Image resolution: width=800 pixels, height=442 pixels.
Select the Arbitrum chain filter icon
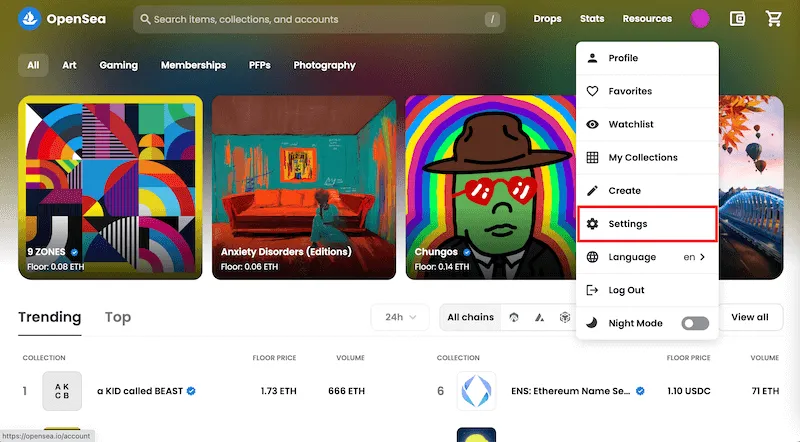click(514, 317)
